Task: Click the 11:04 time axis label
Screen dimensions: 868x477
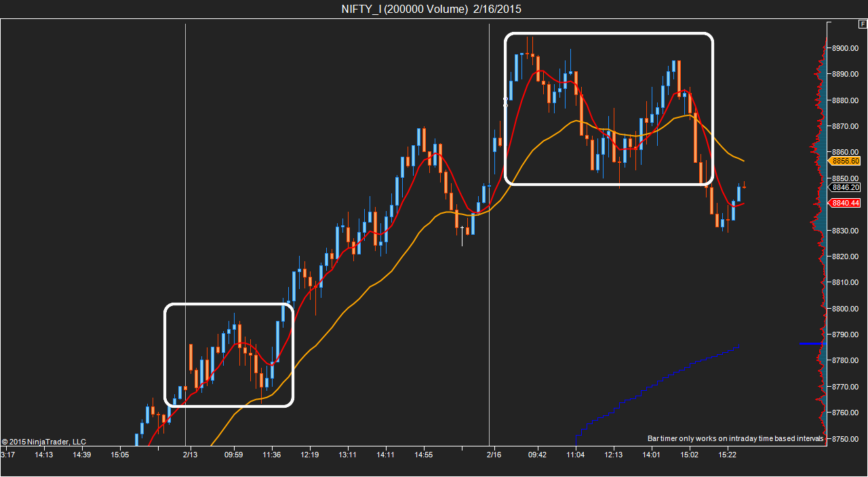Action: point(576,455)
